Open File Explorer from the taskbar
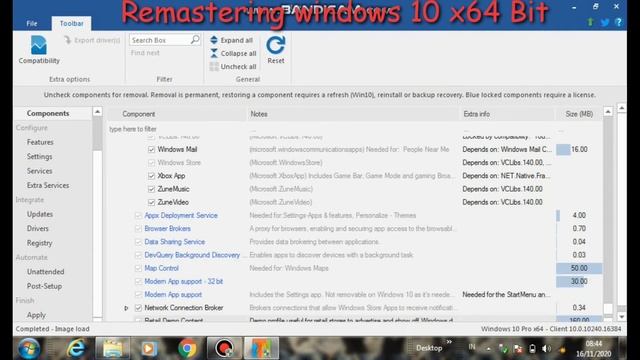 [x=113, y=348]
